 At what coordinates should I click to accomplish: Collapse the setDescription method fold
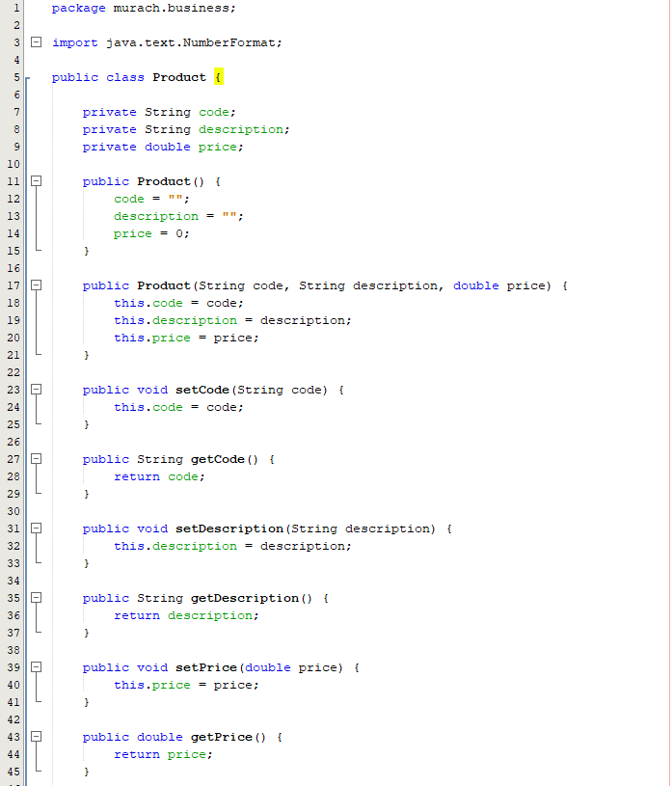[36, 529]
